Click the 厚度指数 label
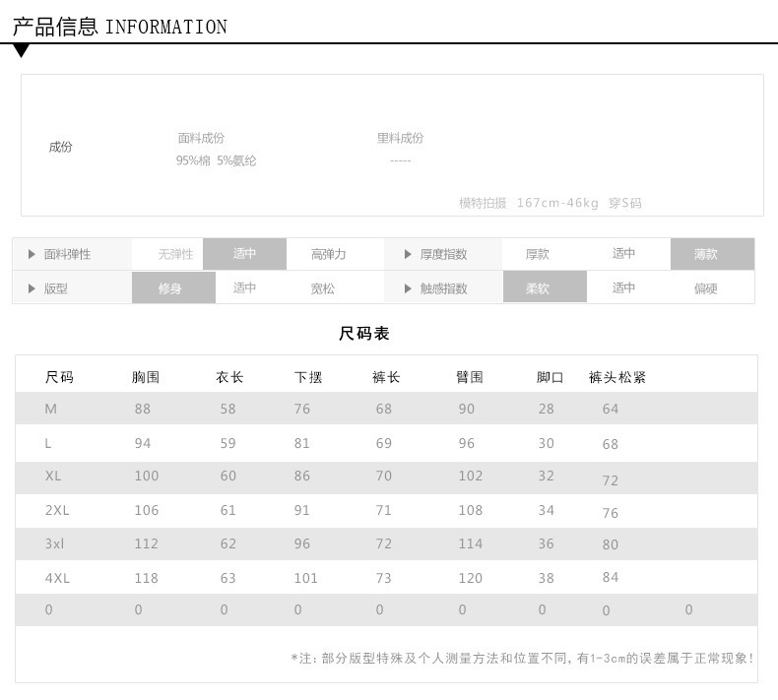The image size is (778, 700). 443,254
